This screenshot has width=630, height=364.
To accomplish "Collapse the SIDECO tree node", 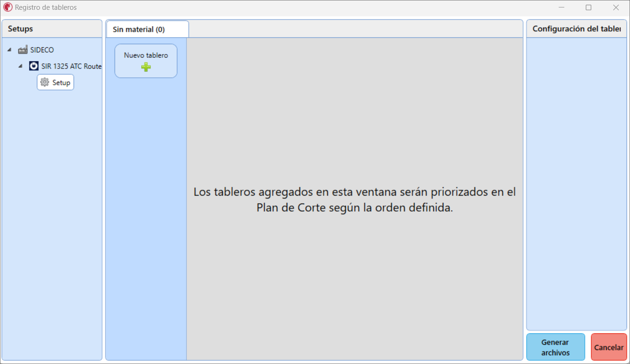I will point(10,50).
